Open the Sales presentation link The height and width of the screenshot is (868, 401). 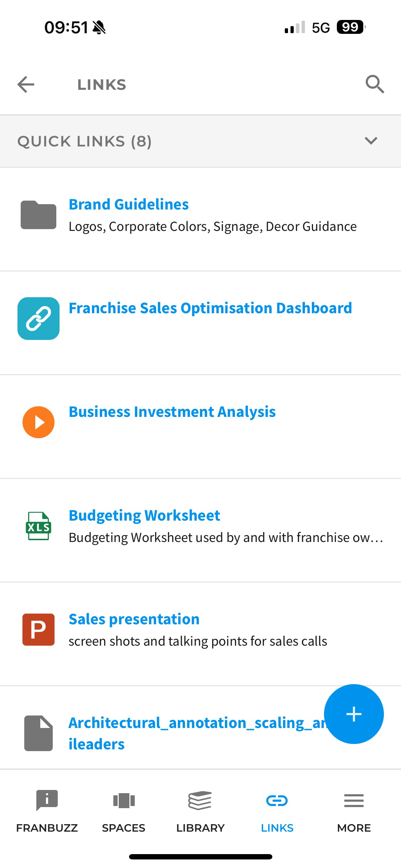(x=134, y=619)
